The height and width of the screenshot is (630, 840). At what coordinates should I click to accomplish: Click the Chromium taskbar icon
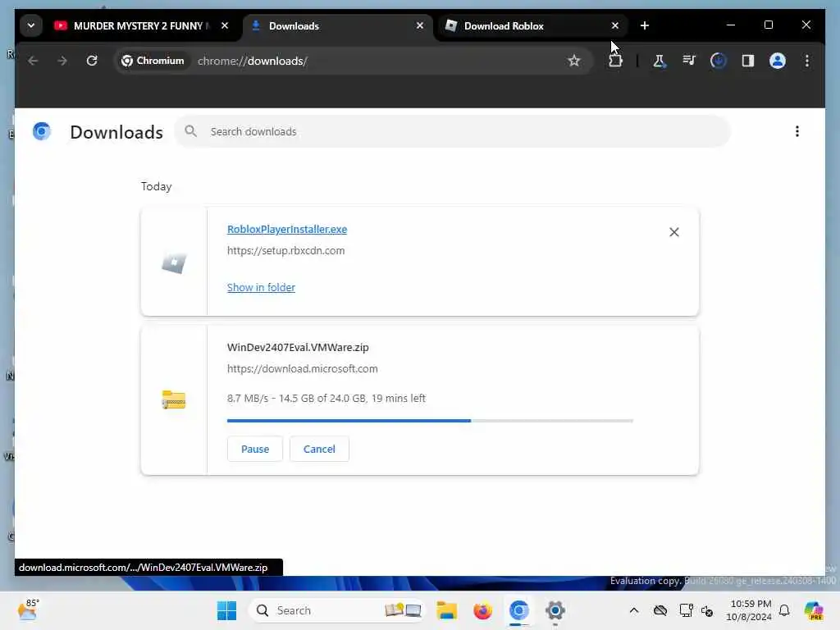(518, 610)
